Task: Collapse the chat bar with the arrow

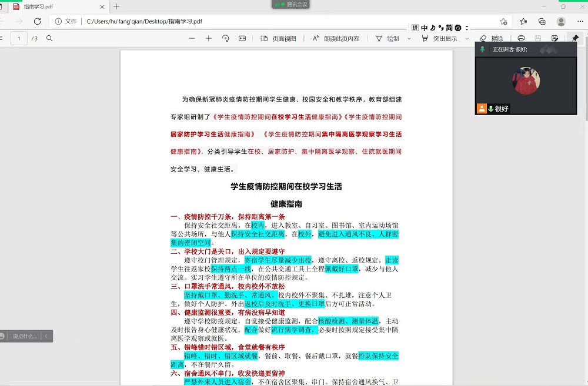Action: point(46,336)
